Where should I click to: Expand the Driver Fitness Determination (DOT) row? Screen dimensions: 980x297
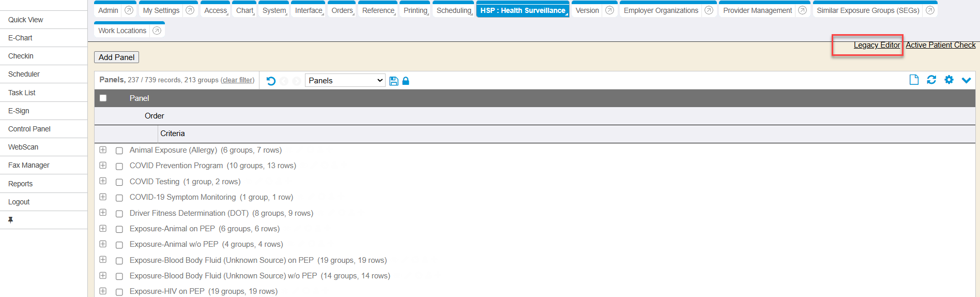click(103, 213)
